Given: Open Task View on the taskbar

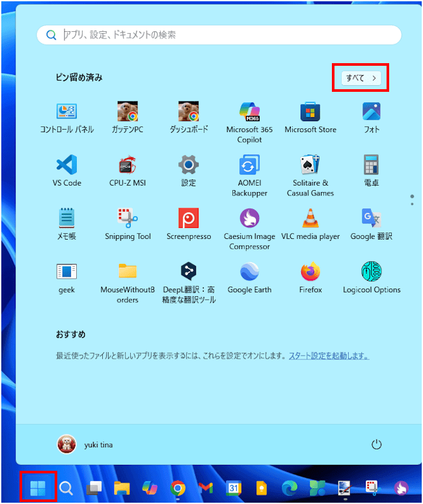Looking at the screenshot, I should pos(94,488).
